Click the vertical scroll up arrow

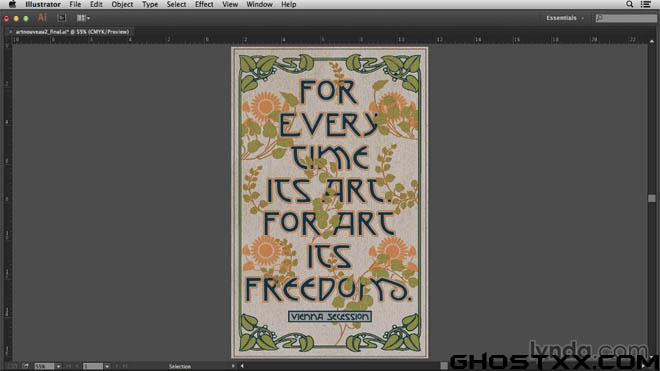pyautogui.click(x=652, y=41)
